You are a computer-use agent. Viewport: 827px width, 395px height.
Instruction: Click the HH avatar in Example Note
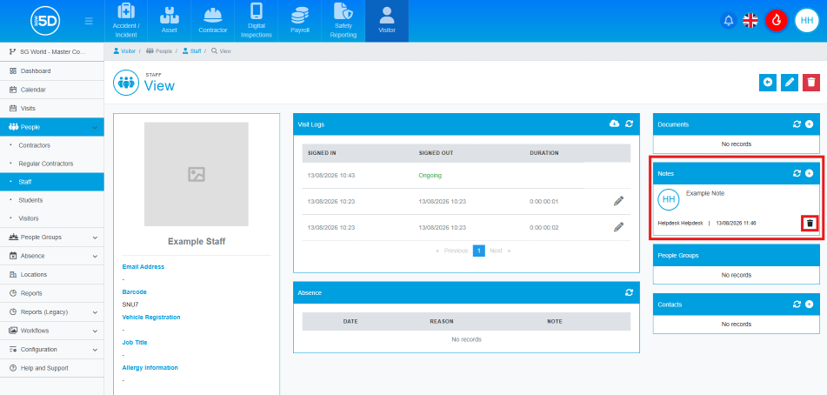668,199
